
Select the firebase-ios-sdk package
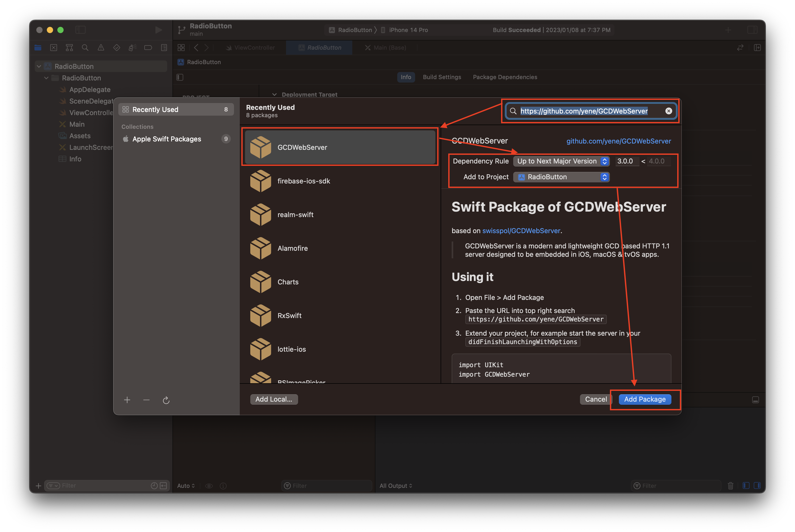pos(340,181)
